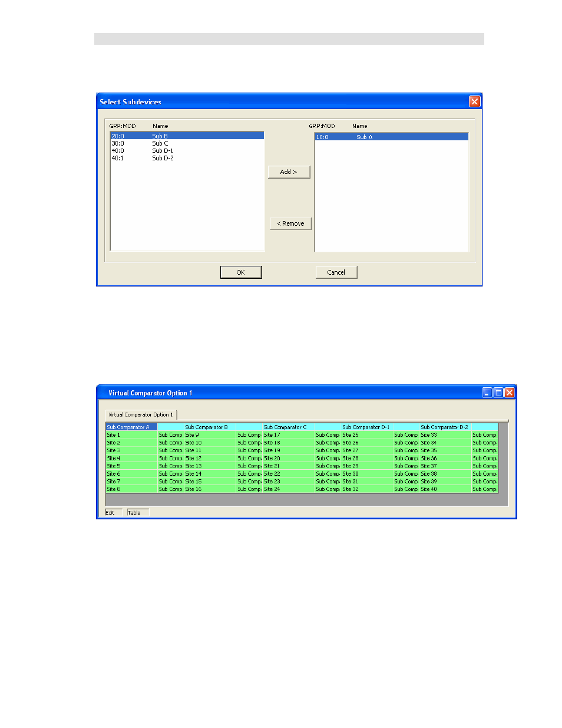
Task: Select the Site 21 cell
Action: 289,466
